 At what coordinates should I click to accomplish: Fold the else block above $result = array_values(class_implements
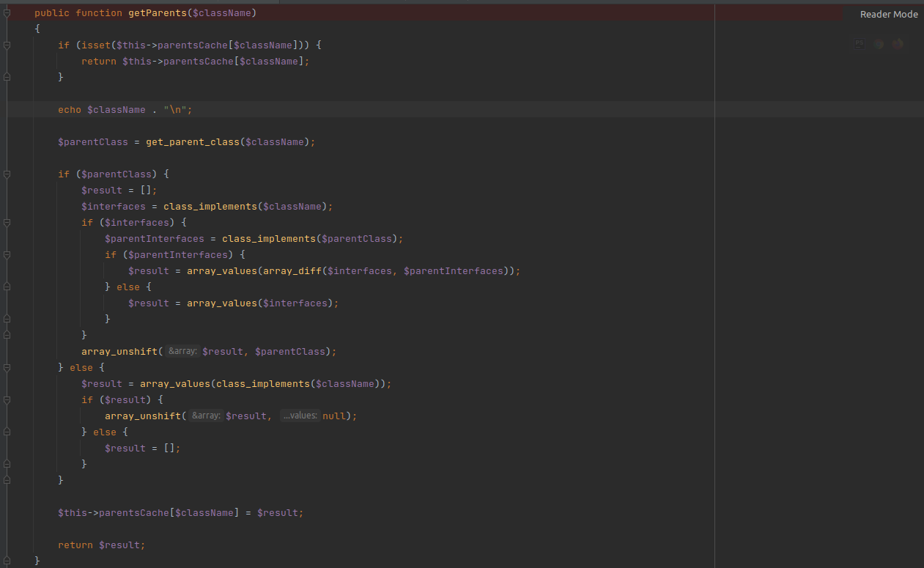(x=7, y=368)
